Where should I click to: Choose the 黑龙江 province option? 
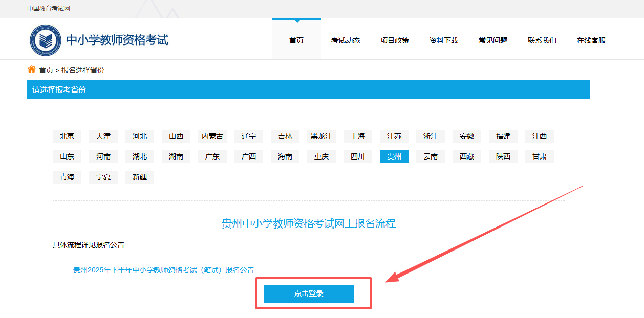(x=321, y=136)
